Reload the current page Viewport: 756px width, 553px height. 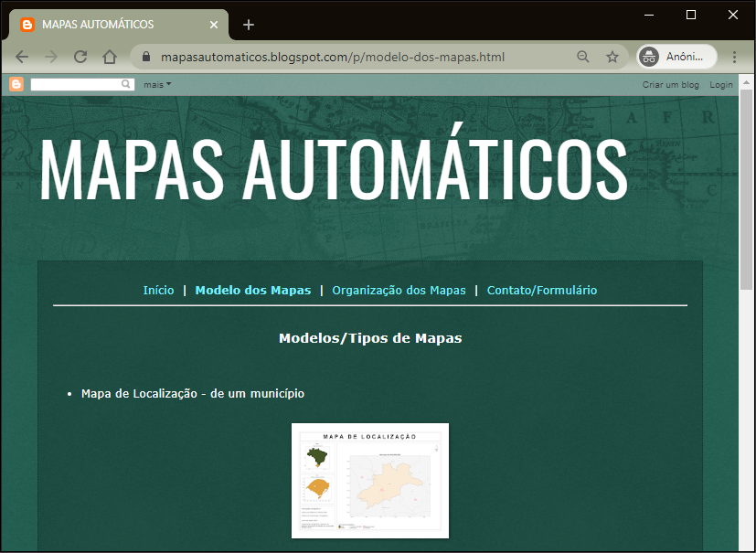80,57
